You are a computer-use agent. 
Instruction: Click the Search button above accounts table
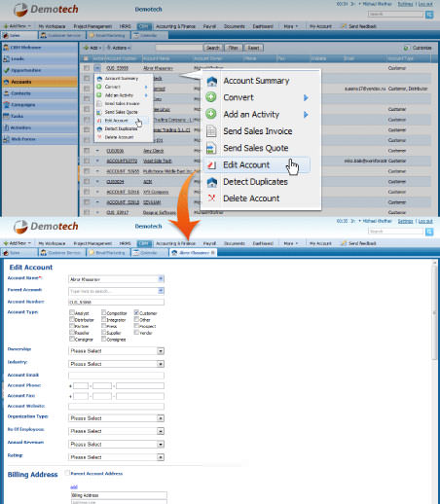(213, 48)
